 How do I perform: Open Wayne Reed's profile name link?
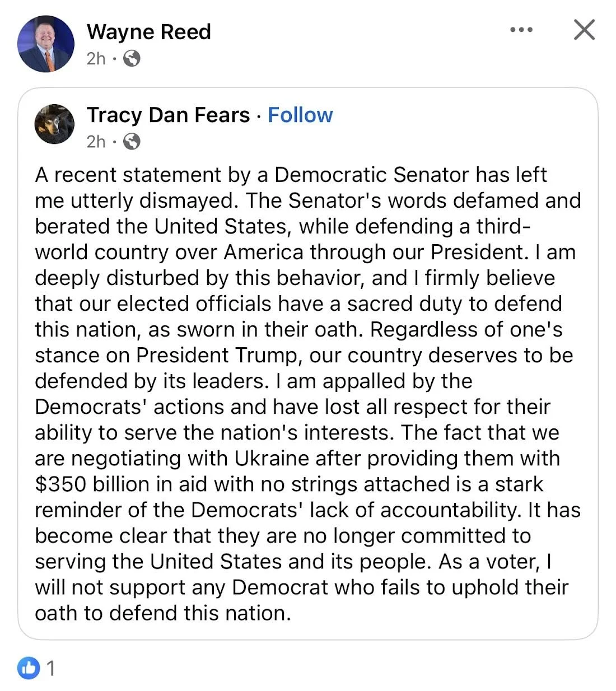coord(148,32)
